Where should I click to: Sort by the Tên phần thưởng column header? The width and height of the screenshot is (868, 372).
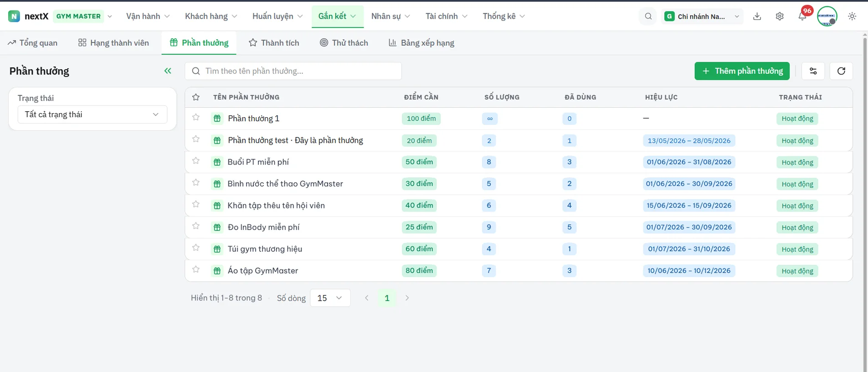click(x=246, y=97)
